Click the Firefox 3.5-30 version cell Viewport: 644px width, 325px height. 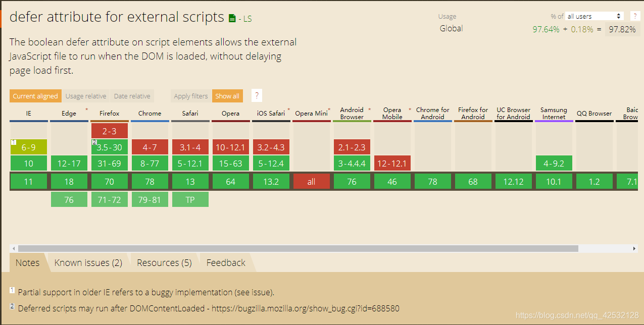110,147
